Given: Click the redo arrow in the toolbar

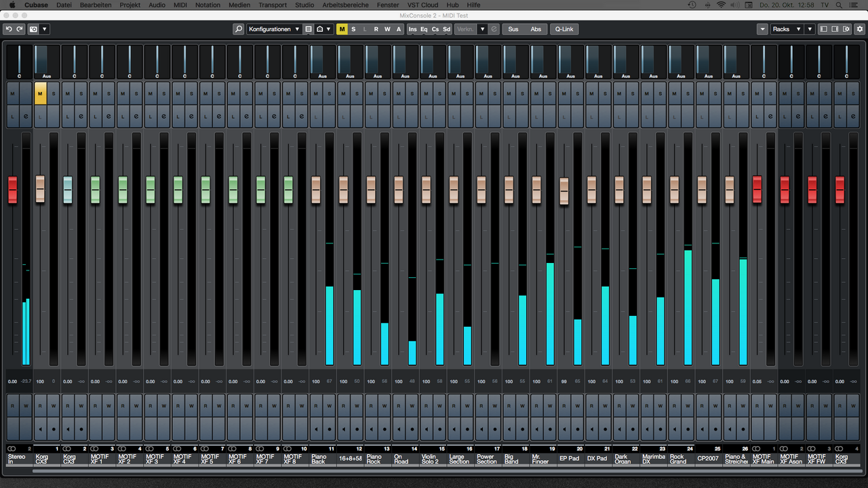Looking at the screenshot, I should point(20,29).
